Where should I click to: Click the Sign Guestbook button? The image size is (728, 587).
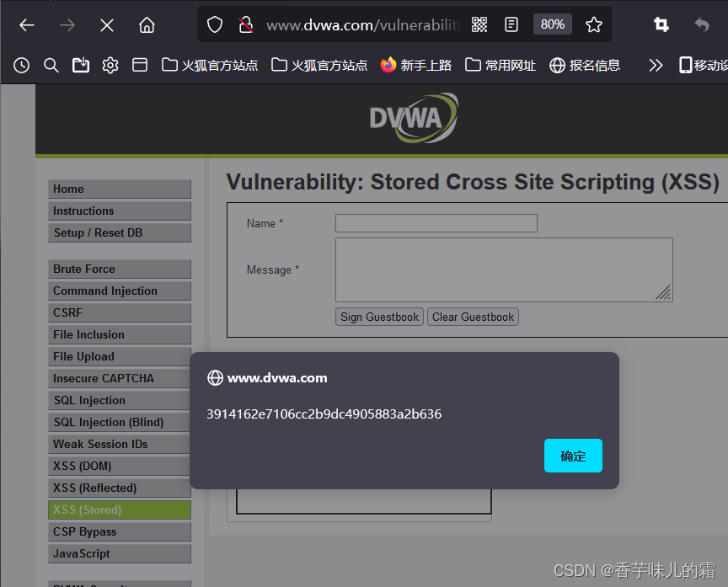point(379,317)
